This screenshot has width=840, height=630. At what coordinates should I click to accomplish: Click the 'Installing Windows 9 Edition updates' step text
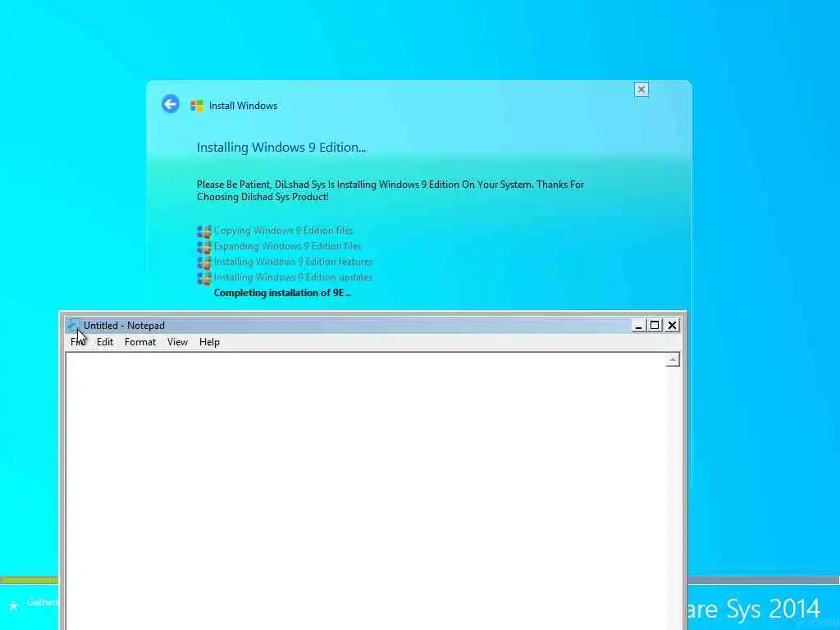point(293,277)
